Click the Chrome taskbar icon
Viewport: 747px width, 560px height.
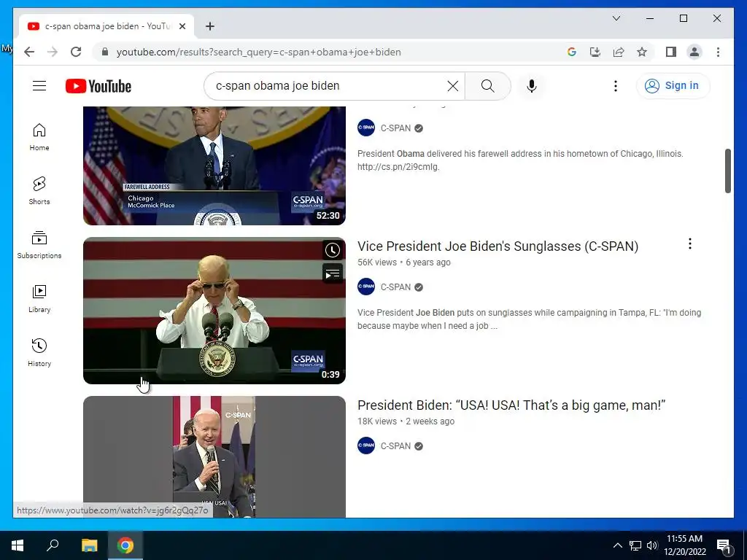pyautogui.click(x=125, y=545)
